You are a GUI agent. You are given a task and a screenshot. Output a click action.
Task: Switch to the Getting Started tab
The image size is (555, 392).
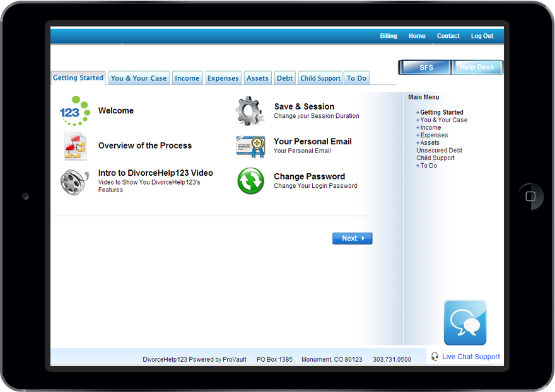click(78, 78)
